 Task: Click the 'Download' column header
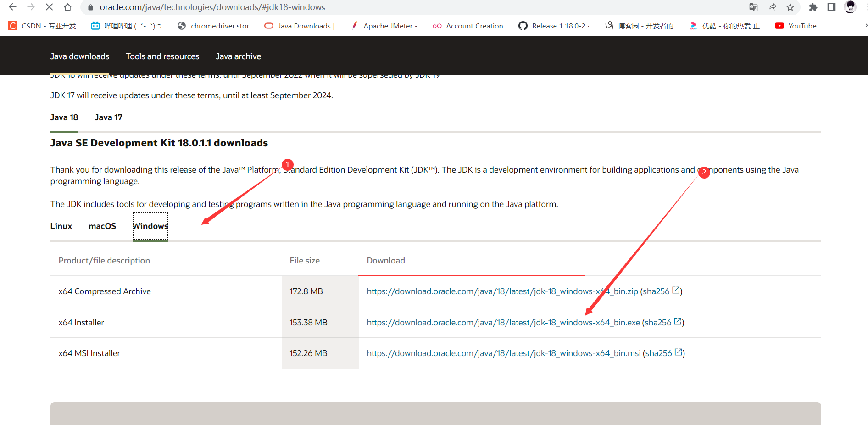386,261
